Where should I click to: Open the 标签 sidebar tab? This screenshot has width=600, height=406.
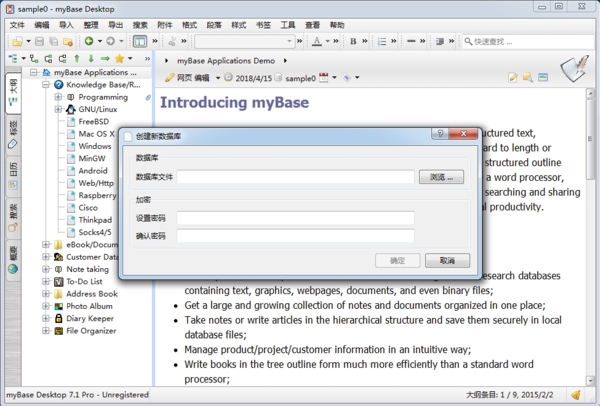click(13, 135)
